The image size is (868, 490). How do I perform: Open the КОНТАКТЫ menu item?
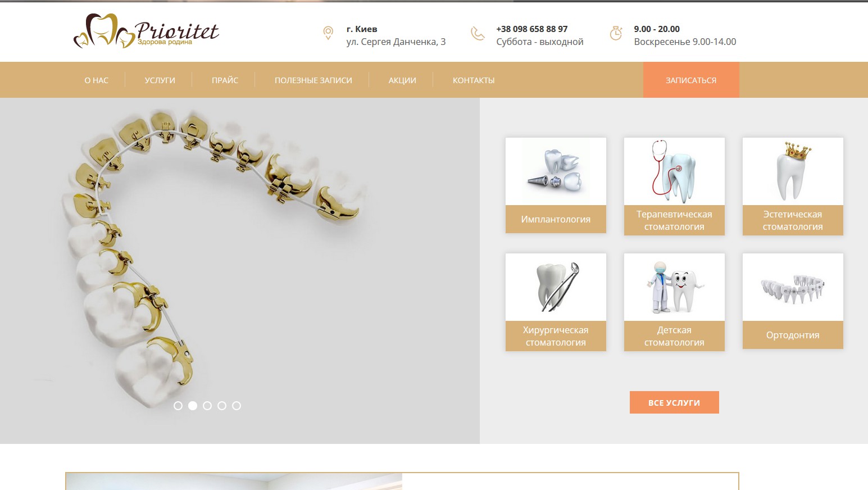click(474, 80)
